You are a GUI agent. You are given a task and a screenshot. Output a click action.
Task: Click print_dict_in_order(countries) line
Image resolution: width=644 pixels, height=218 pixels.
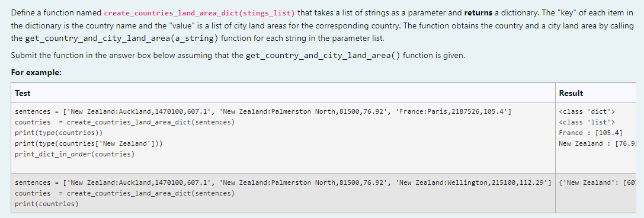(x=74, y=155)
